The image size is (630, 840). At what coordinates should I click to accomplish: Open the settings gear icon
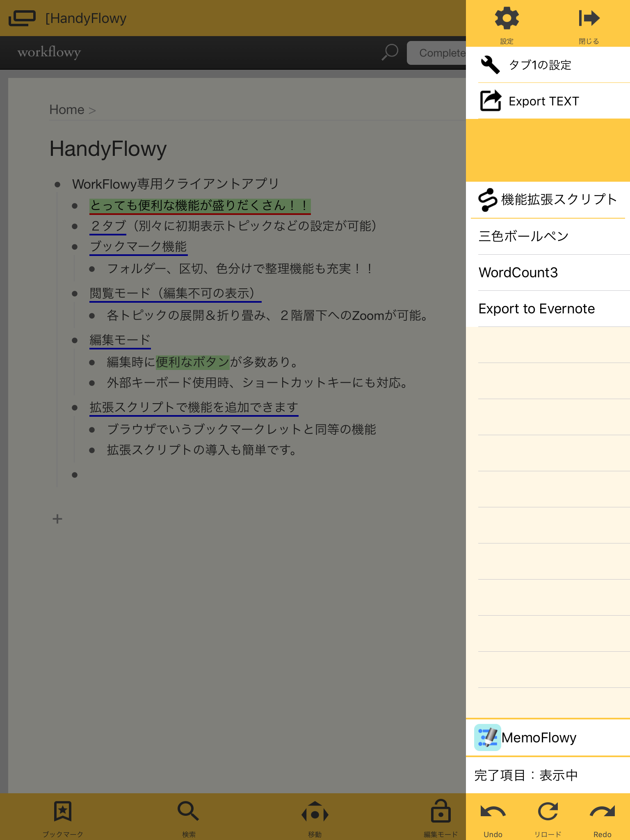pyautogui.click(x=507, y=18)
